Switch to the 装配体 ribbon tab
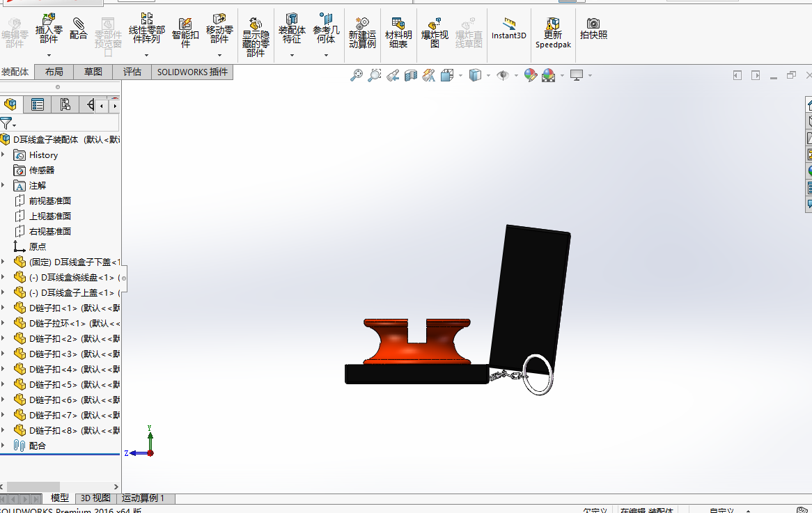The image size is (812, 513). pyautogui.click(x=15, y=72)
